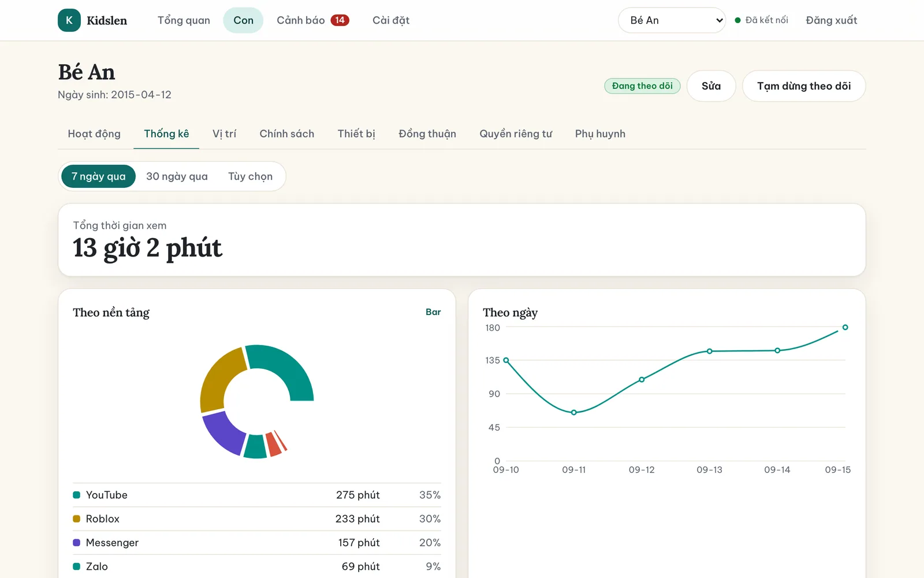Screen dimensions: 924x578
Task: Click the green Đã kết nối status dot
Action: tap(737, 20)
